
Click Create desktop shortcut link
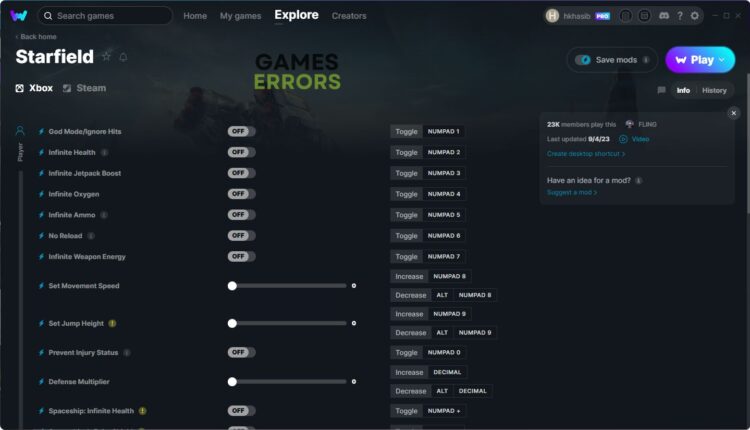pyautogui.click(x=586, y=154)
